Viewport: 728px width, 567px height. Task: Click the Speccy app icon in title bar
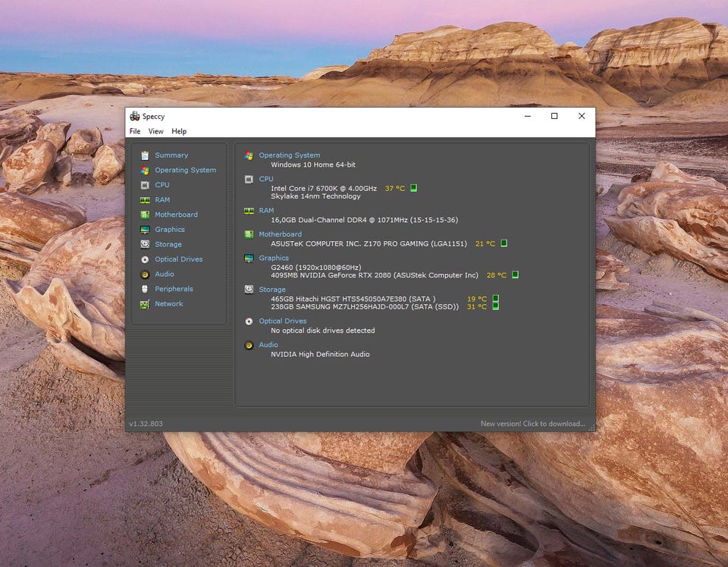click(x=134, y=116)
